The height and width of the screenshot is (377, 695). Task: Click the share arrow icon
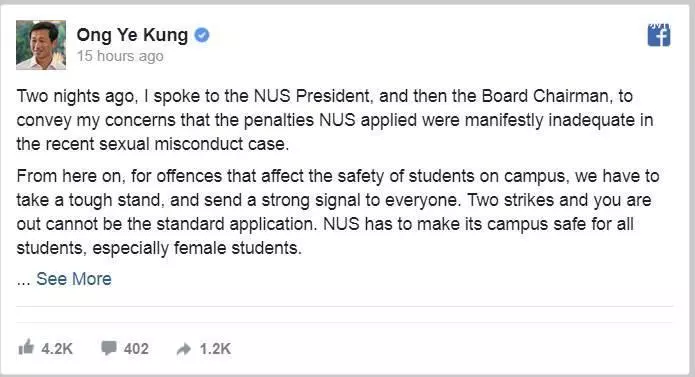[184, 350]
